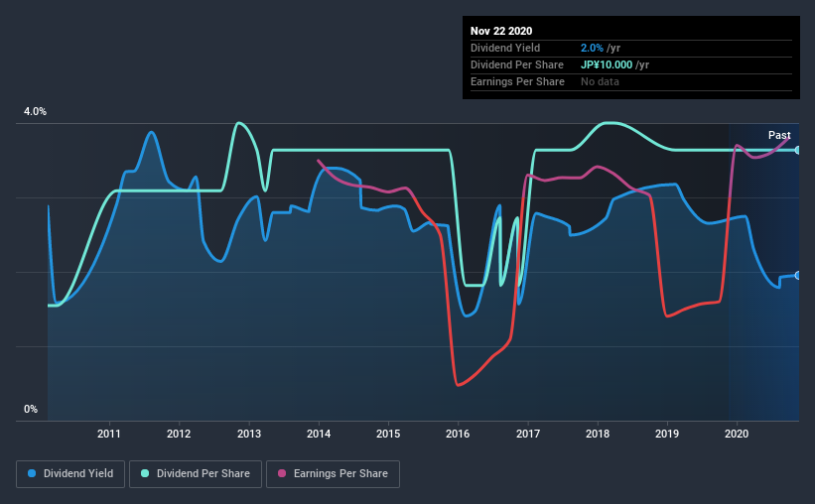Click the Dividend Yield endpoint marker at 2.0%

tap(798, 276)
